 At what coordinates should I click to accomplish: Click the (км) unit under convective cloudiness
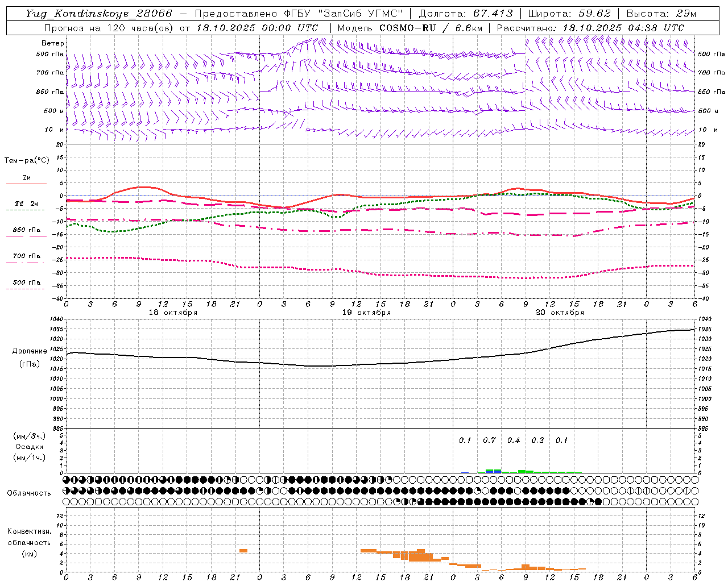(x=29, y=554)
